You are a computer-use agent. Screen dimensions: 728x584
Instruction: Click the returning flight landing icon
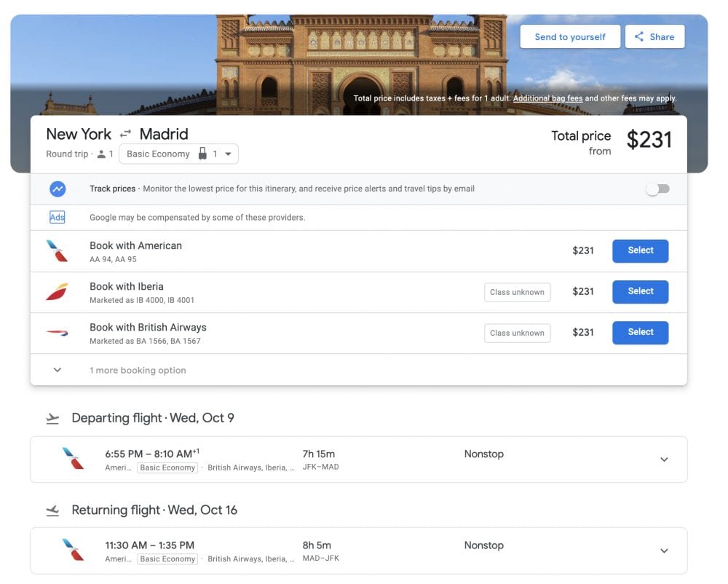[52, 510]
